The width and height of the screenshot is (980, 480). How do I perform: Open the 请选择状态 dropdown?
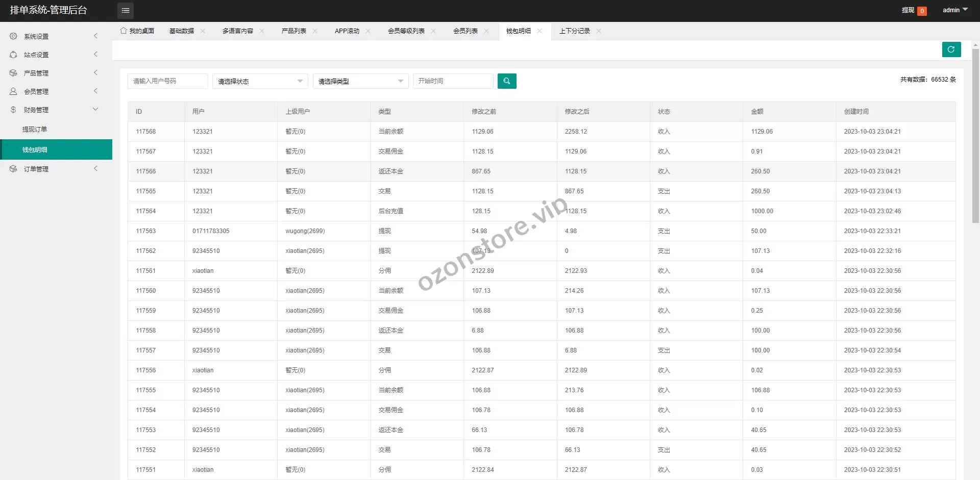coord(260,81)
